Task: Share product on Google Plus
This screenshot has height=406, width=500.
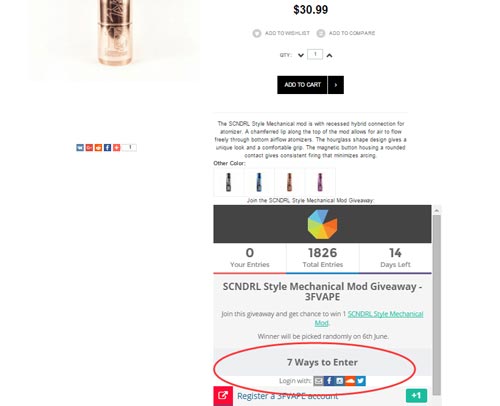Action: click(89, 147)
